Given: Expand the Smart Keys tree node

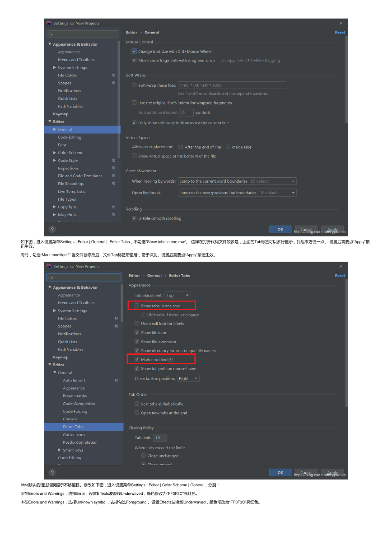Looking at the screenshot, I should [60, 450].
